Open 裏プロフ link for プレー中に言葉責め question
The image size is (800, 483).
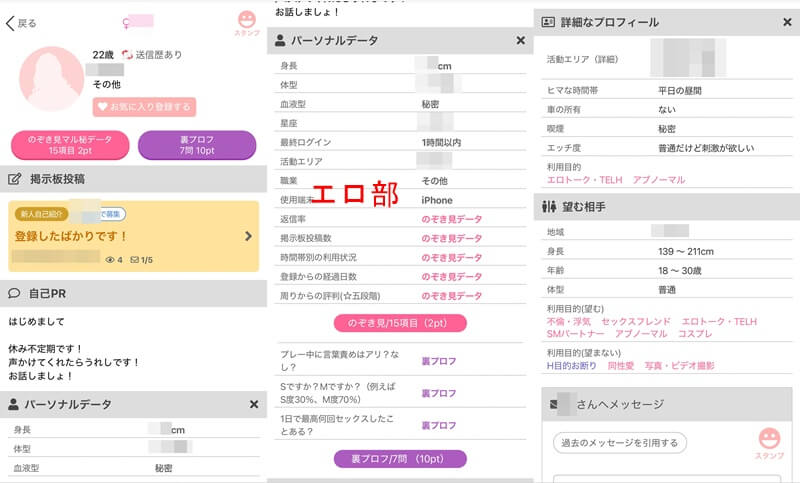(439, 361)
